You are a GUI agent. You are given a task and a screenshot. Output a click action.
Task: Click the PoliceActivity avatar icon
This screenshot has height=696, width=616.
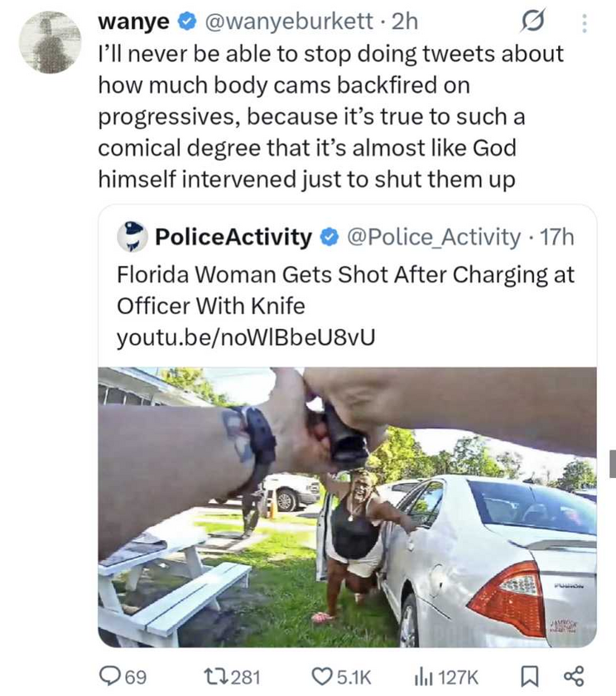coord(130,238)
